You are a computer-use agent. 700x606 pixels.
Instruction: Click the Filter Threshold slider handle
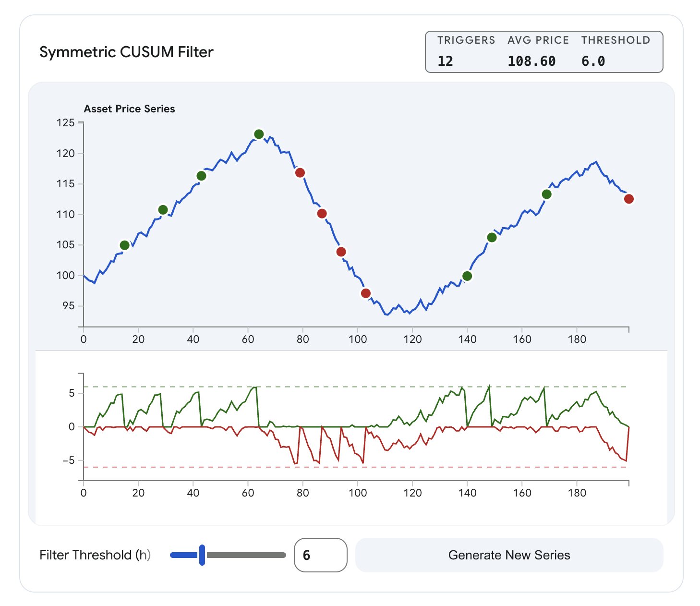(x=202, y=555)
